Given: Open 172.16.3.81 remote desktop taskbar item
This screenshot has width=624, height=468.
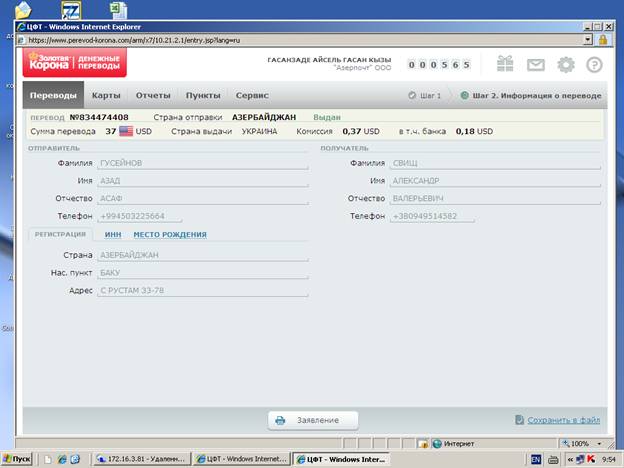Looking at the screenshot, I should tap(142, 459).
